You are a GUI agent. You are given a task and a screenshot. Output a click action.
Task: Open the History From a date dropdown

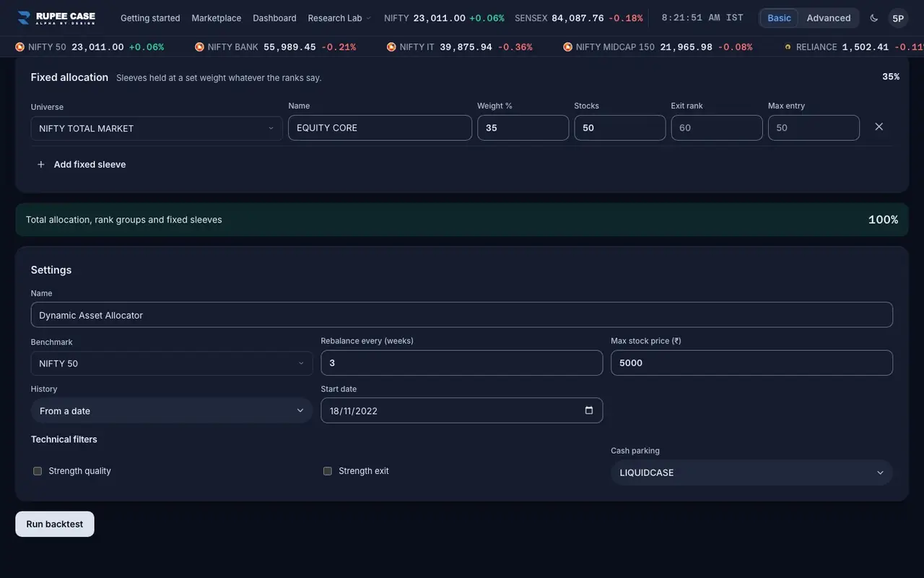point(172,410)
